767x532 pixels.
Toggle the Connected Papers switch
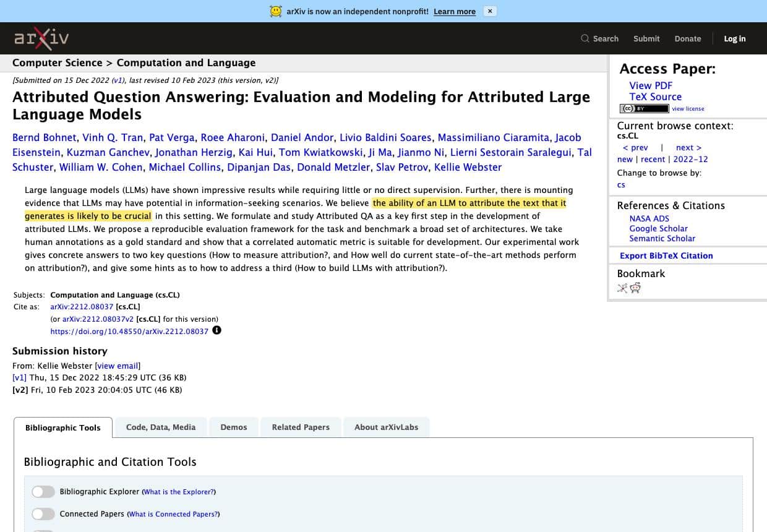coord(43,514)
